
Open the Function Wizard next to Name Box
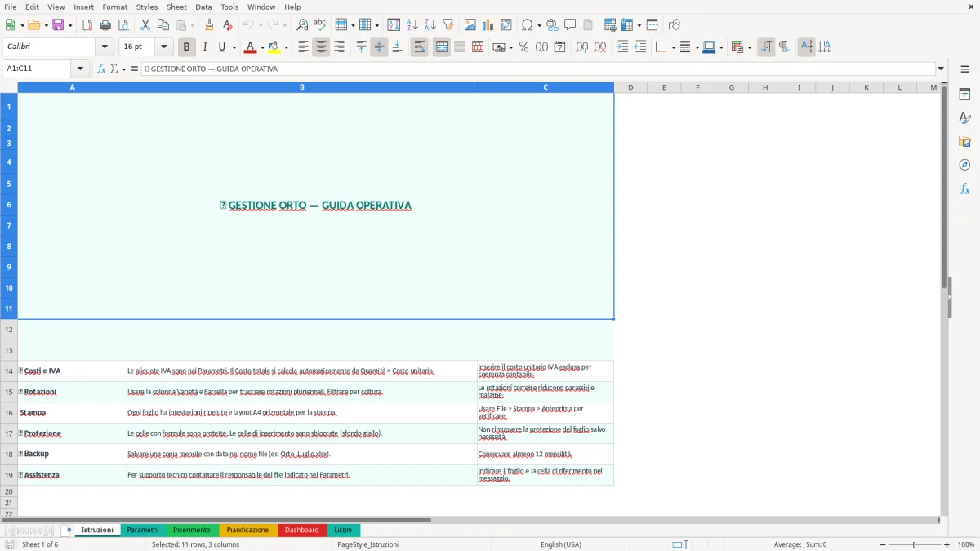tap(101, 69)
